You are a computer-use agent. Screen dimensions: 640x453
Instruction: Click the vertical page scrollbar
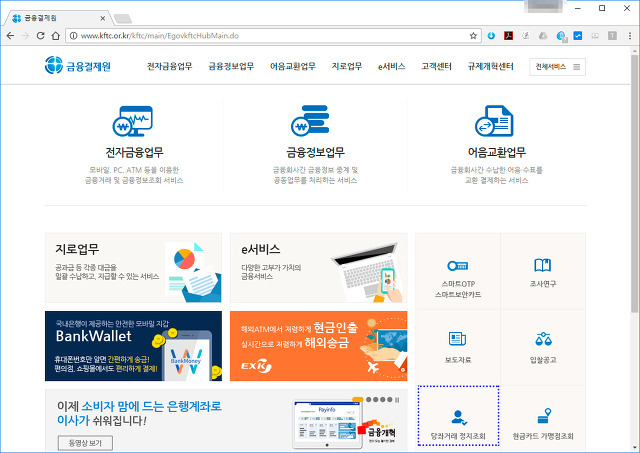click(x=634, y=184)
